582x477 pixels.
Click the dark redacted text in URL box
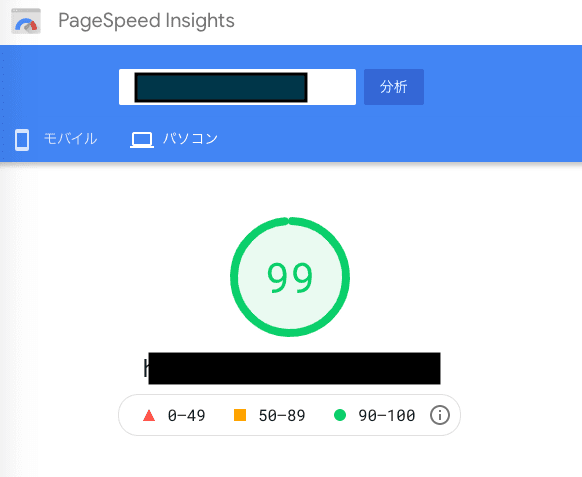tap(221, 87)
